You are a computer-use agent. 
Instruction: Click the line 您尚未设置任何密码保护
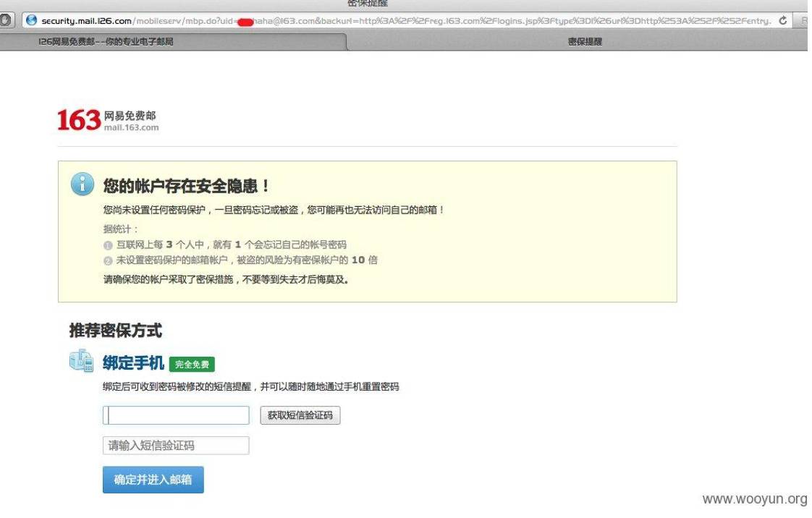pos(274,210)
